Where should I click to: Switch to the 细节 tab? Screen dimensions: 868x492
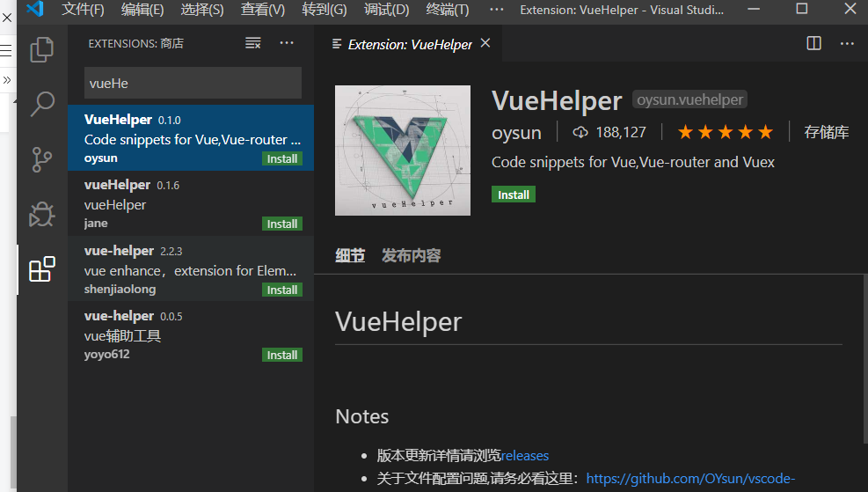click(x=350, y=255)
